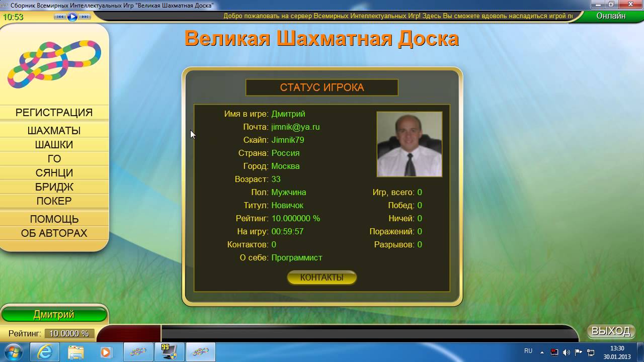Switch to the active infinity-logo taskbar app

201,352
